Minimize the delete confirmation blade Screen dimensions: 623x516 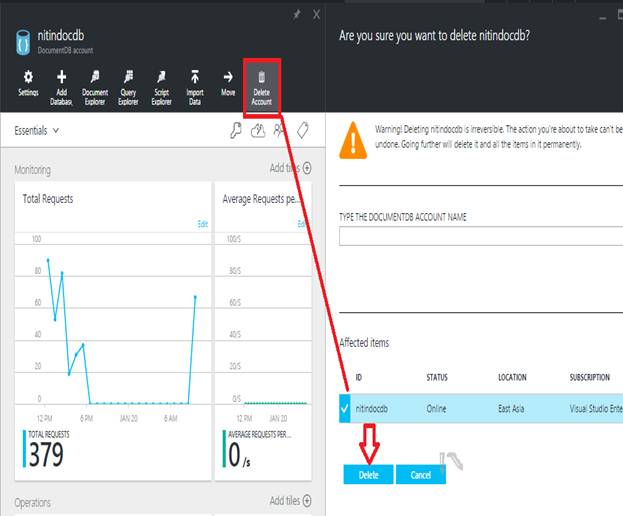pyautogui.click(x=603, y=17)
